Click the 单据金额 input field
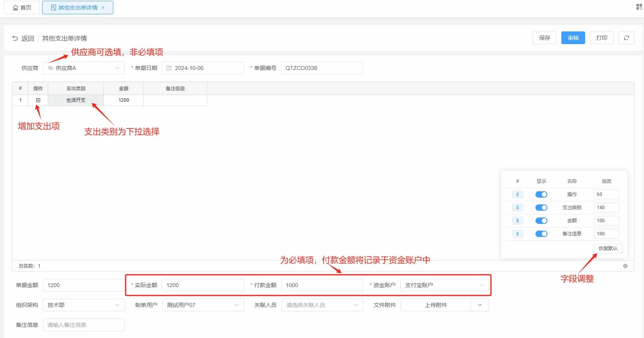 [x=84, y=285]
